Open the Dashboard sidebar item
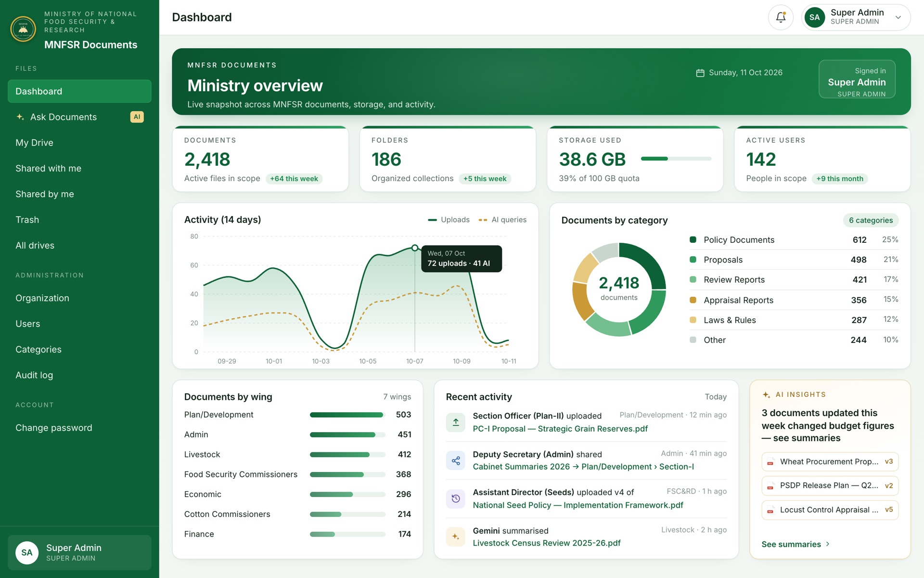 79,91
